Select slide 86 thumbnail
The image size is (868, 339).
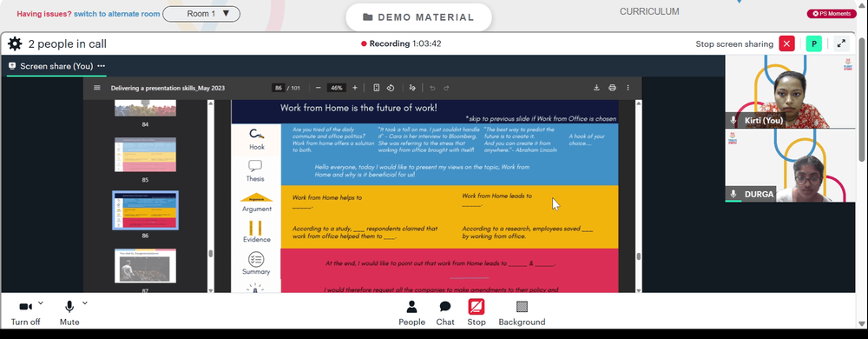pyautogui.click(x=145, y=210)
